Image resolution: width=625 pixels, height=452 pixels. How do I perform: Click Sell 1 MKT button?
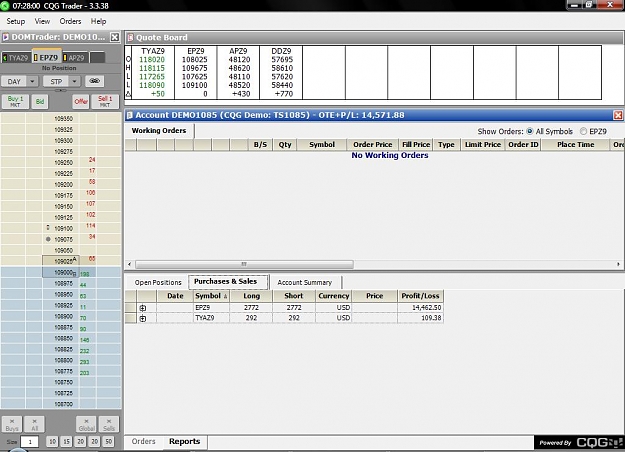tap(105, 101)
